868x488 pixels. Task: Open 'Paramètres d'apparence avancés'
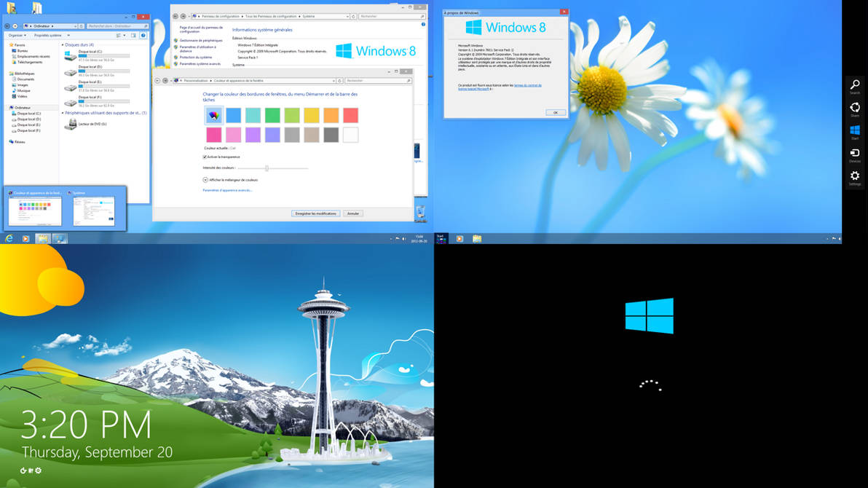pyautogui.click(x=226, y=190)
